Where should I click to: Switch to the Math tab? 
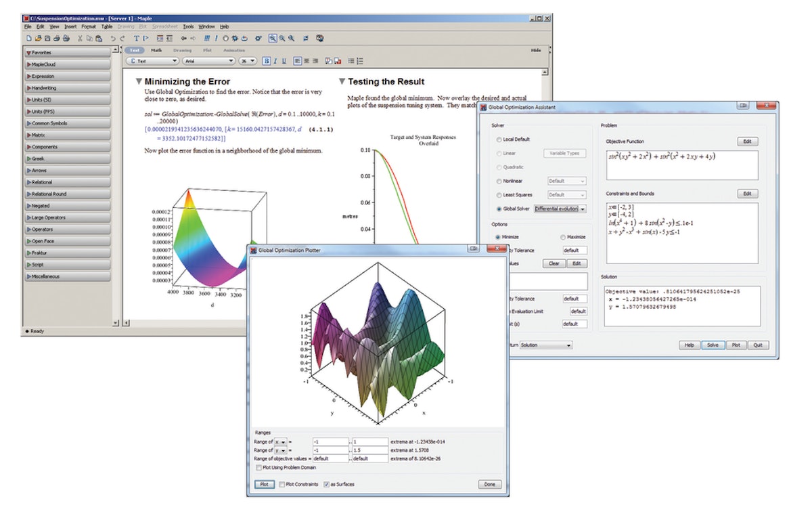(x=156, y=49)
